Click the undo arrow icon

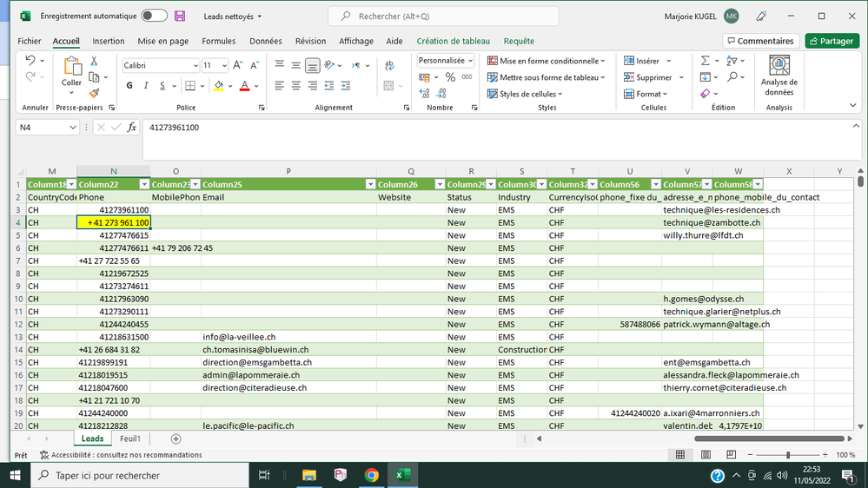31,61
